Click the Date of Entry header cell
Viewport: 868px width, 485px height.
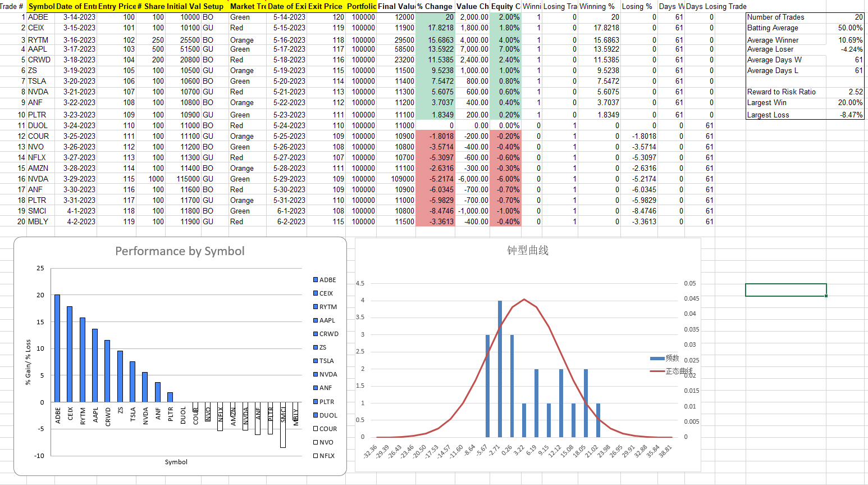click(x=76, y=6)
